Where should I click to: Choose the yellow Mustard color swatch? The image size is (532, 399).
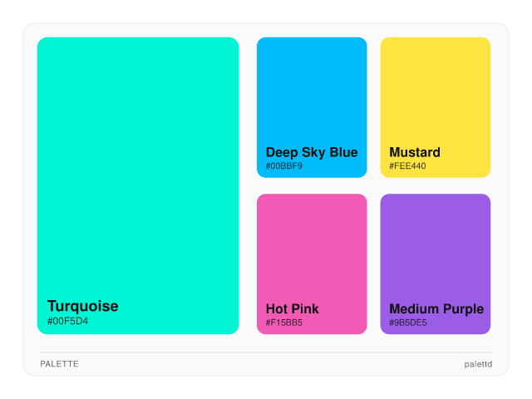point(435,91)
